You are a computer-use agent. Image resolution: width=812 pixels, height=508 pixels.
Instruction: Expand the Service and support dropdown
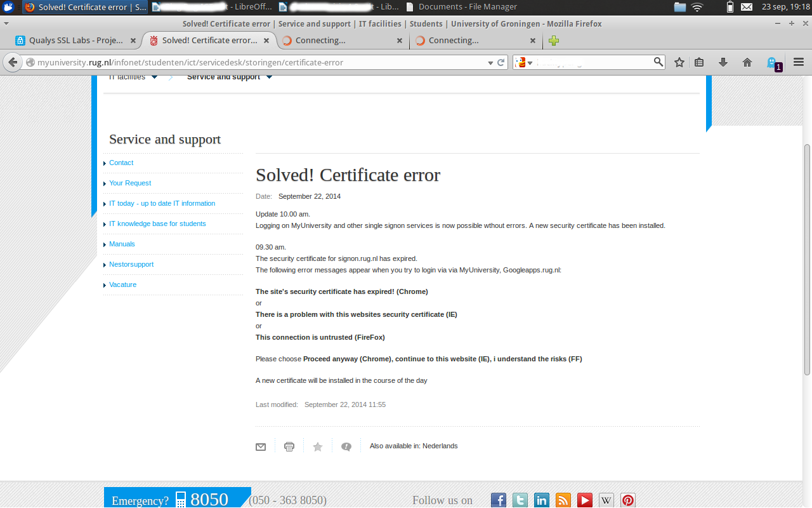pos(269,77)
